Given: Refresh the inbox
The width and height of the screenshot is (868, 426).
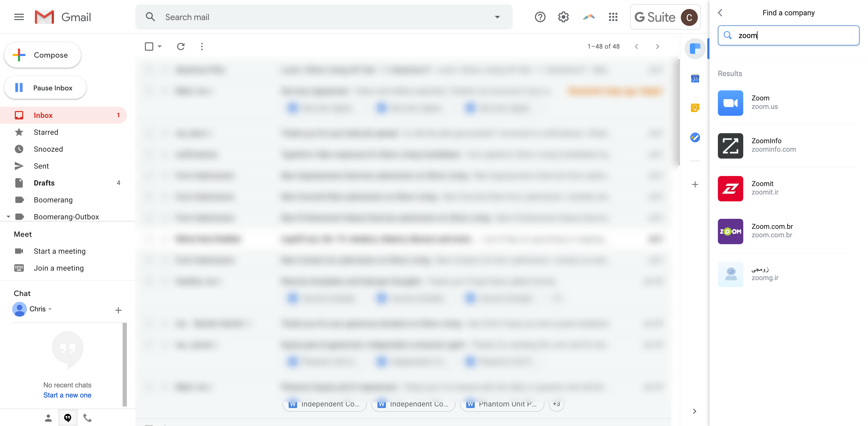Looking at the screenshot, I should click(181, 46).
